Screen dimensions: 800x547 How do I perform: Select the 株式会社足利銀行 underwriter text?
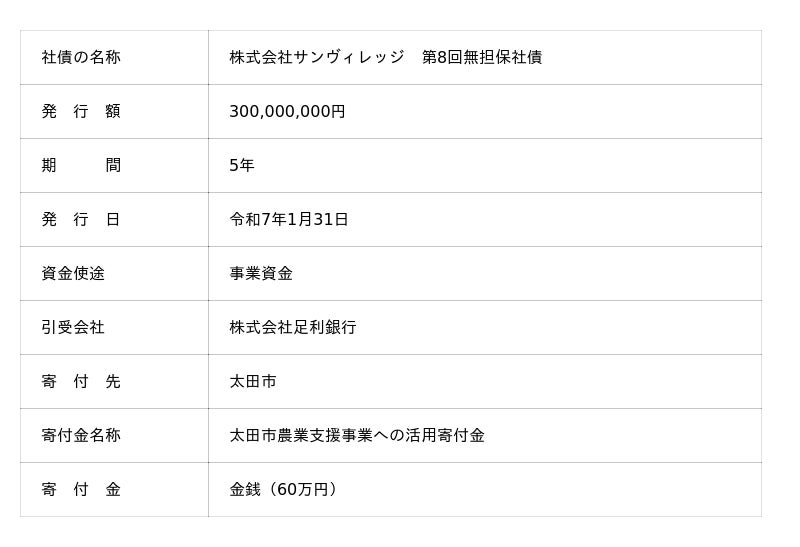coord(293,328)
